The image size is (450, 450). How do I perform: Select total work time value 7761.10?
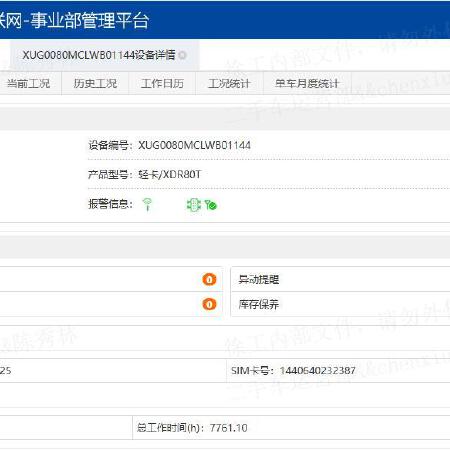click(229, 428)
